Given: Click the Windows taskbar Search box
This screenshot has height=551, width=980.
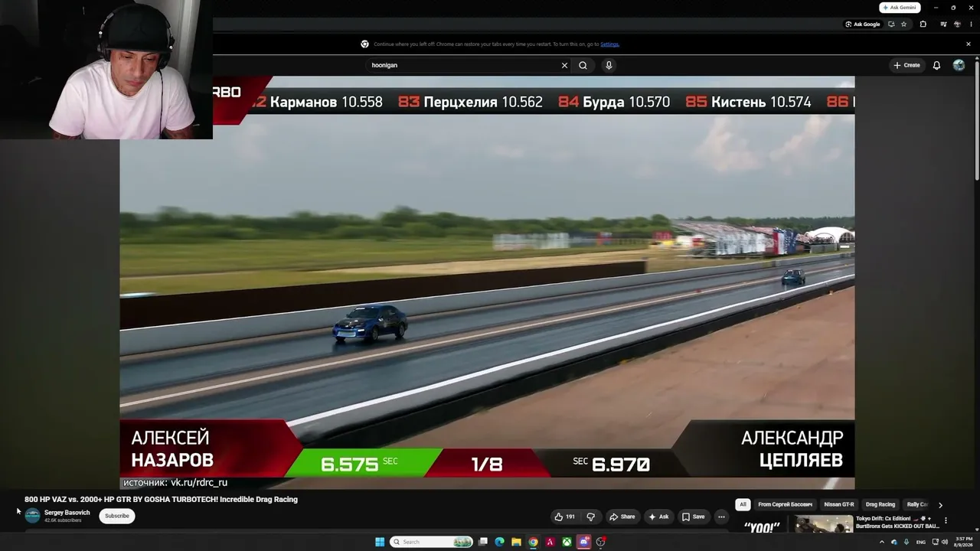Looking at the screenshot, I should tap(432, 542).
